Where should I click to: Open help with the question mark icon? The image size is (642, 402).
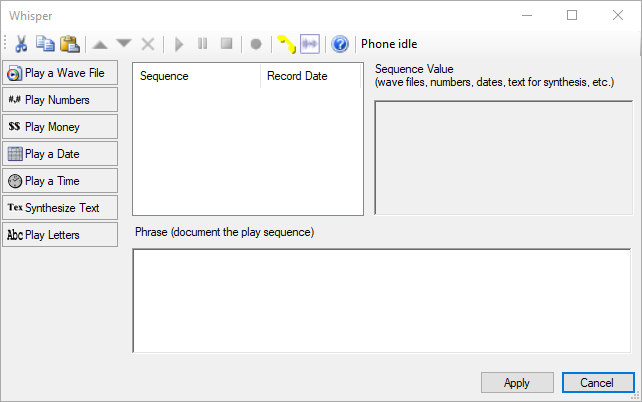point(340,44)
